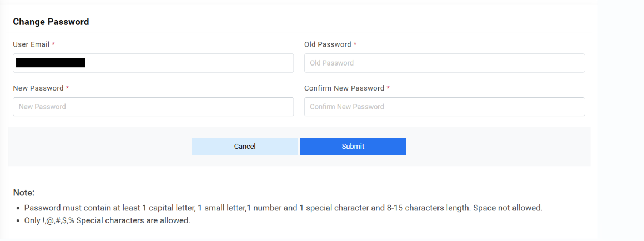Click the red asterisk beside Old Password
644x241 pixels.
point(355,44)
